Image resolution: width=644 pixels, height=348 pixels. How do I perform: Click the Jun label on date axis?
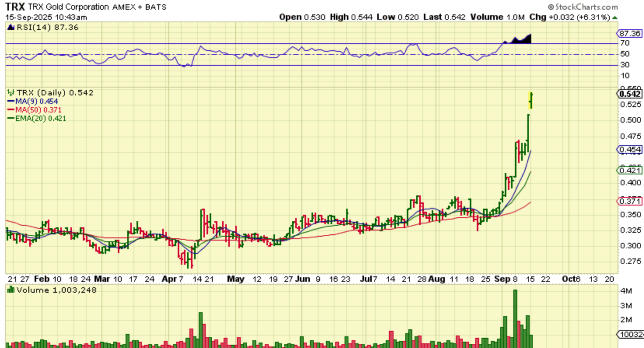[303, 279]
